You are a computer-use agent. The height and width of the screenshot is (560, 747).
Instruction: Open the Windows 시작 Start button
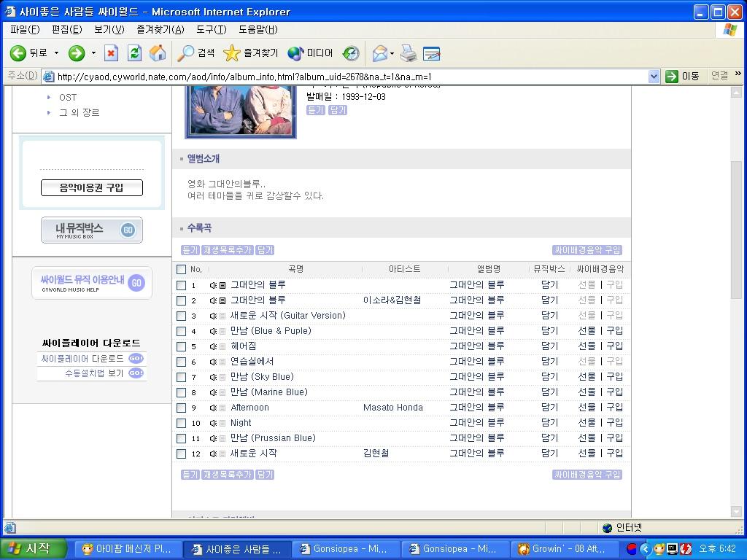(x=32, y=549)
